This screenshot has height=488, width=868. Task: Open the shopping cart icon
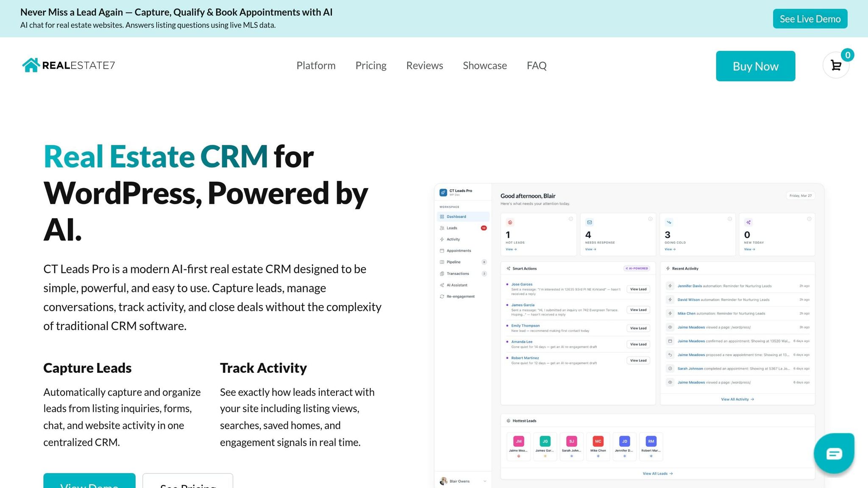coord(836,65)
